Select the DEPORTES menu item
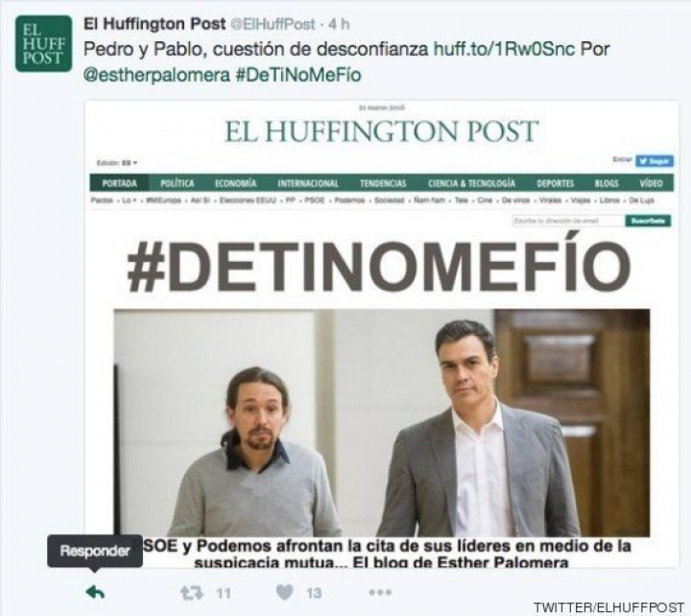Image resolution: width=691 pixels, height=616 pixels. [x=555, y=183]
